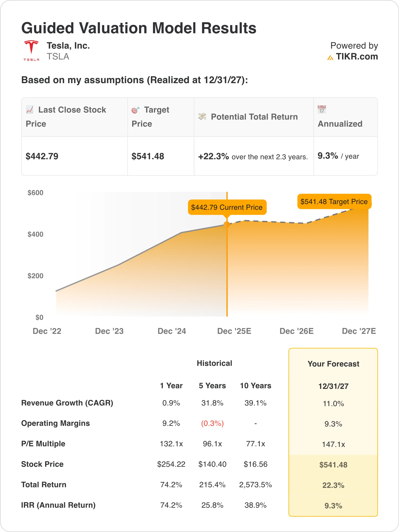Viewport: 399px width, 532px height.
Task: Click the $541.48 Target Price chart label
Action: pyautogui.click(x=334, y=202)
